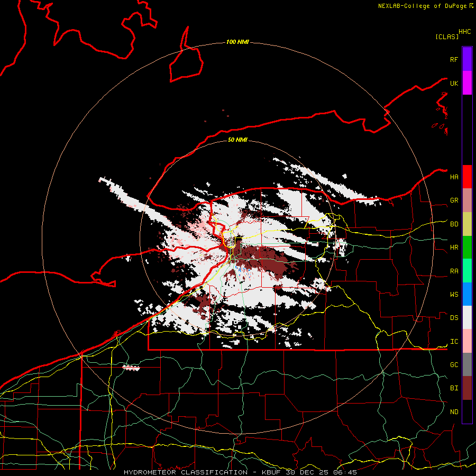The width and height of the screenshot is (476, 476).
Task: Click the RA light green legend swatch
Action: (x=467, y=271)
